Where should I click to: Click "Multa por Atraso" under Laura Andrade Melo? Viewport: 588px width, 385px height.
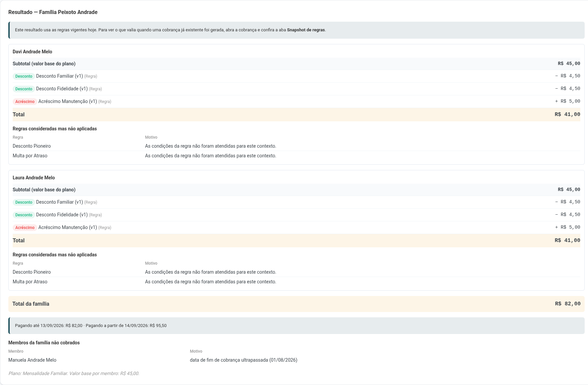click(30, 282)
